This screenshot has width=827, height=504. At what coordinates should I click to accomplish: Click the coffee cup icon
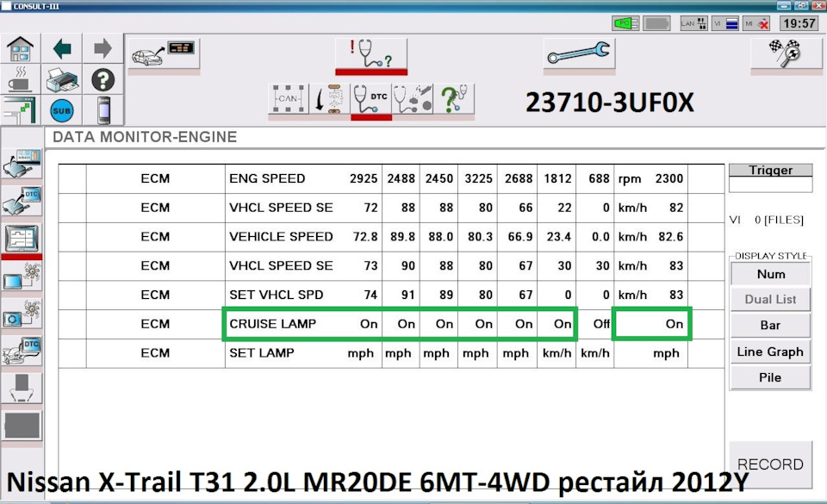pyautogui.click(x=19, y=79)
